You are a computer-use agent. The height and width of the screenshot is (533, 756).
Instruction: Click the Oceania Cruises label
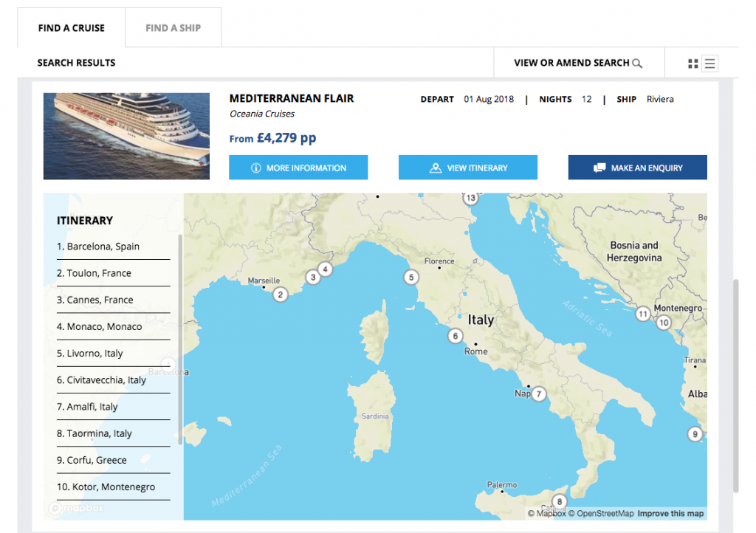click(x=262, y=114)
